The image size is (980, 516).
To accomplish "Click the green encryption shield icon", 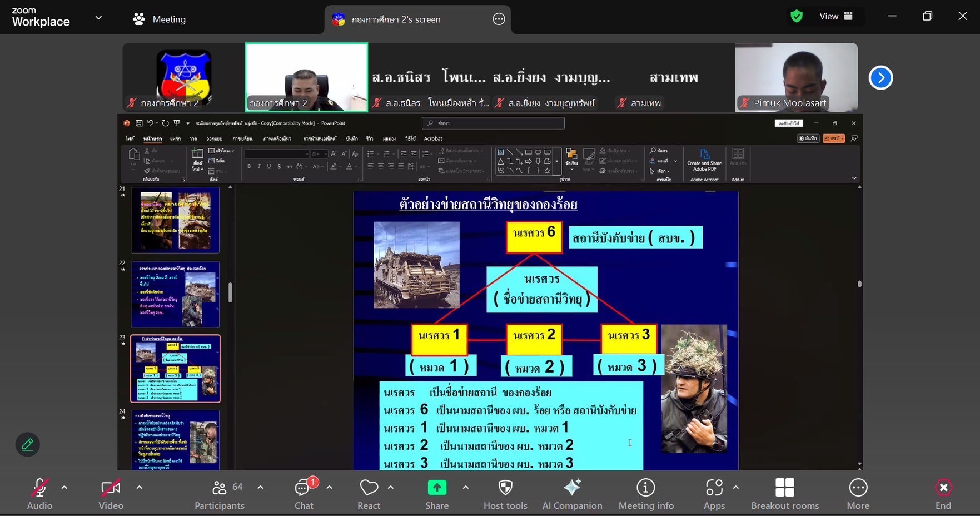I will pos(797,16).
